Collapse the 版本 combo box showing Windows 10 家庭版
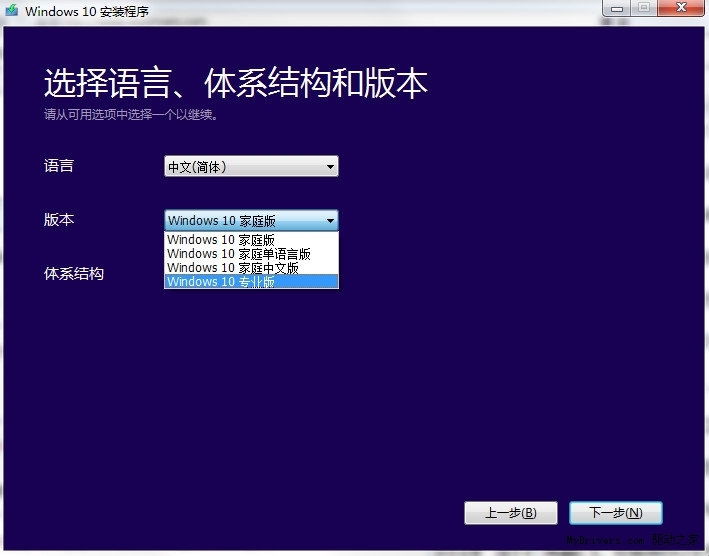This screenshot has height=556, width=709. pyautogui.click(x=251, y=221)
